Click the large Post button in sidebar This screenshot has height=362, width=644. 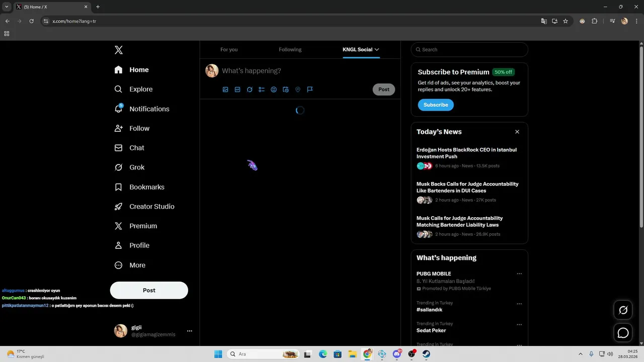pos(149,290)
